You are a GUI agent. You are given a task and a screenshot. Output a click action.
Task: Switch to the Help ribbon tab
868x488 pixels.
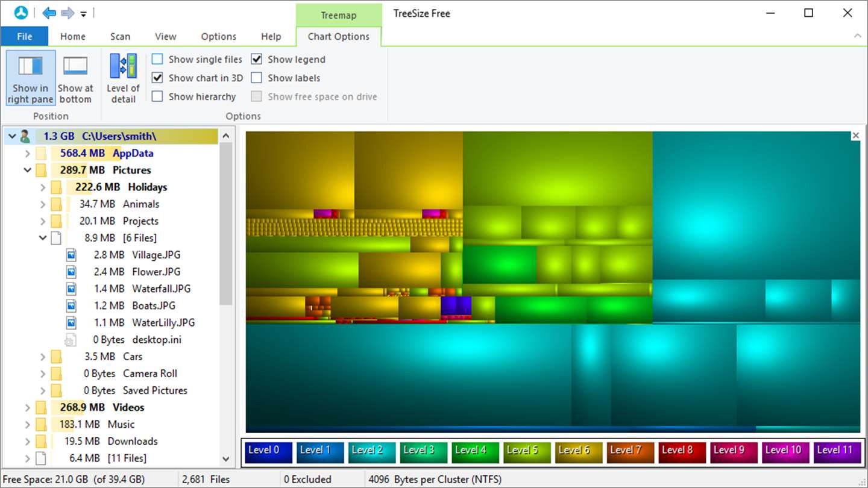coord(271,36)
